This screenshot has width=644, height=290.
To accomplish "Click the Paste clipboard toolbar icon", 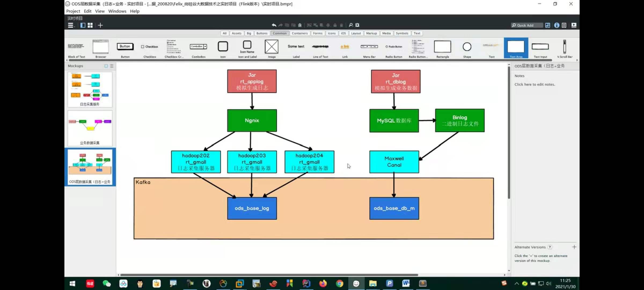I will click(x=300, y=25).
